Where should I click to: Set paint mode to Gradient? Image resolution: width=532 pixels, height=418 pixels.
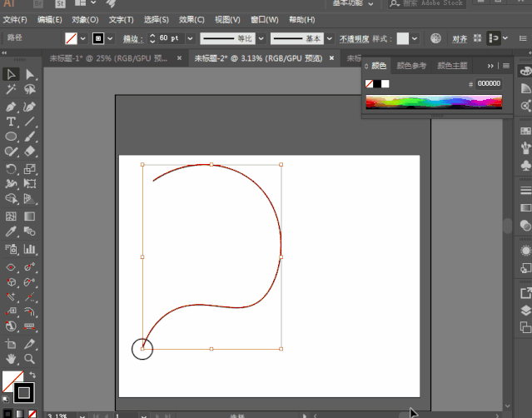pyautogui.click(x=20, y=414)
